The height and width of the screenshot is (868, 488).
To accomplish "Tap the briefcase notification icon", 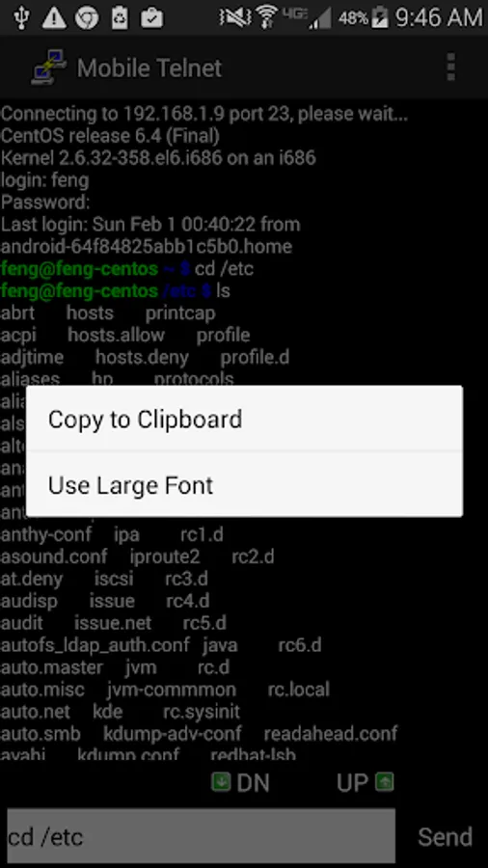I will coord(151,17).
